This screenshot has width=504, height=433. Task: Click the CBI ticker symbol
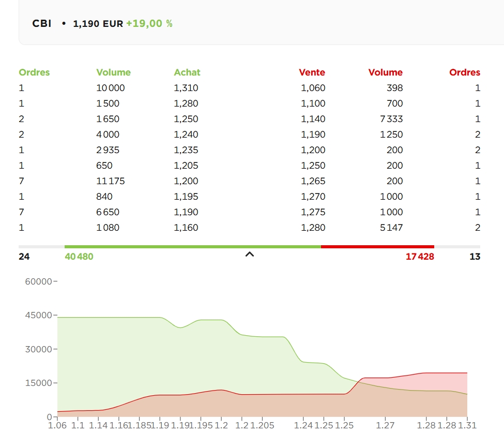41,24
